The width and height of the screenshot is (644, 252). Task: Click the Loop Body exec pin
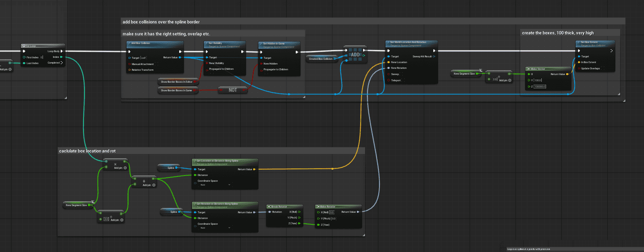coord(62,51)
